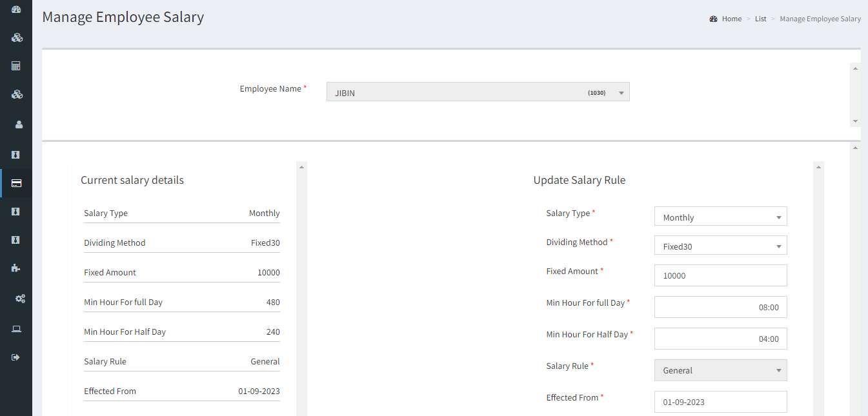The height and width of the screenshot is (416, 868).
Task: Click the sign-out arrow icon in sidebar
Action: 17,357
